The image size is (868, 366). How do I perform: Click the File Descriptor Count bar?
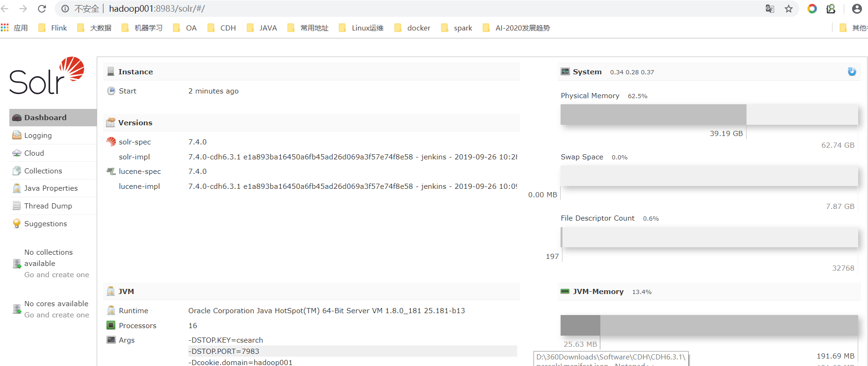point(709,237)
